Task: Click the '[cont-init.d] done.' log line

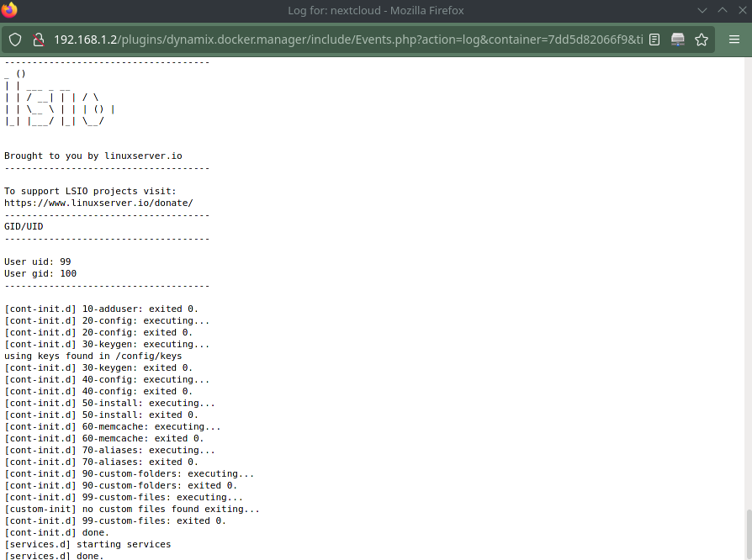Action: pyautogui.click(x=56, y=532)
